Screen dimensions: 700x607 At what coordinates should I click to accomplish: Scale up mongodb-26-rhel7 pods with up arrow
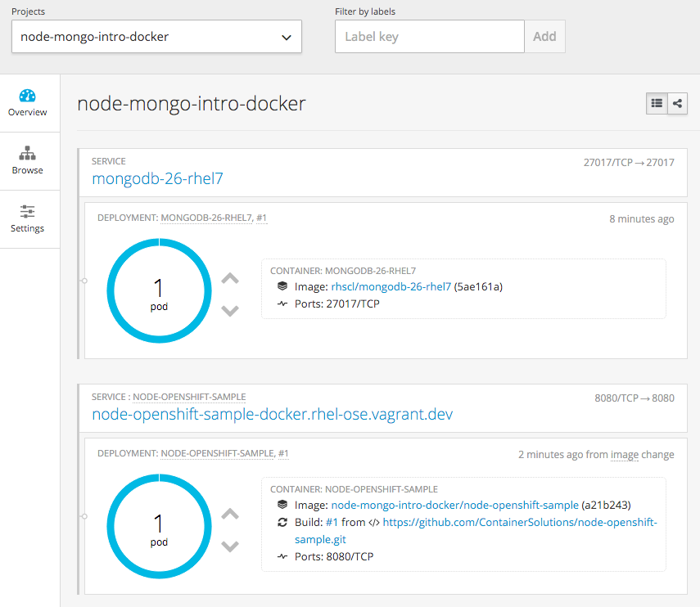click(230, 279)
